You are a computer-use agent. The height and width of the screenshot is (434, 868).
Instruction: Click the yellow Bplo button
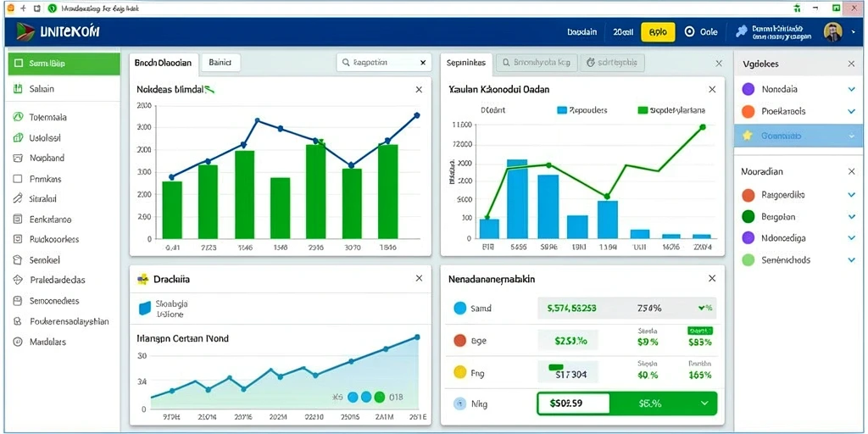point(658,32)
